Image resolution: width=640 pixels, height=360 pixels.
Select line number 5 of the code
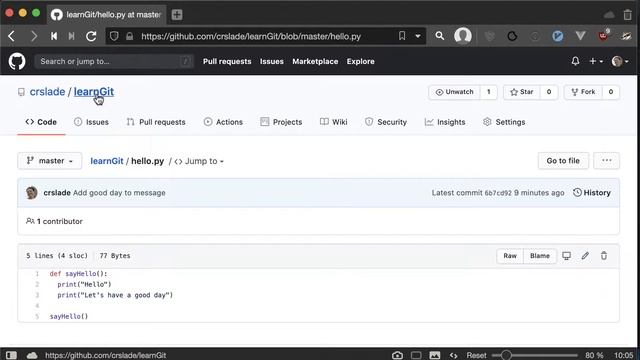37,316
